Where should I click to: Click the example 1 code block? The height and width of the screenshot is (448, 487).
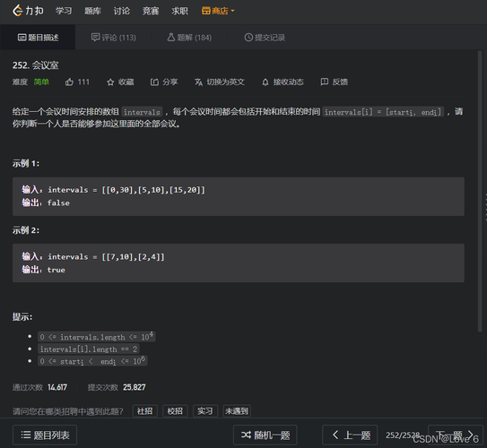pyautogui.click(x=239, y=196)
